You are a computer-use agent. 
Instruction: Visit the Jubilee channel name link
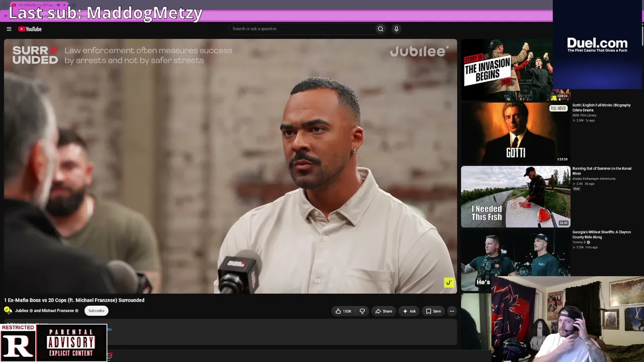coord(22,311)
